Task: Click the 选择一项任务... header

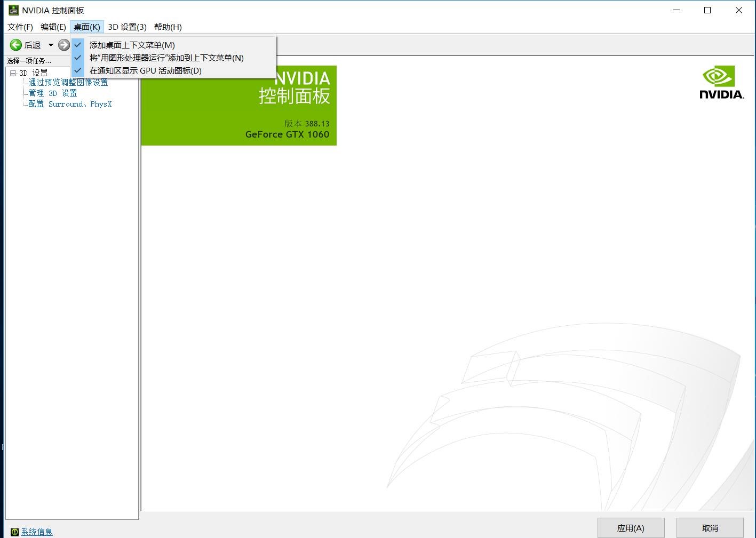Action: (x=29, y=61)
